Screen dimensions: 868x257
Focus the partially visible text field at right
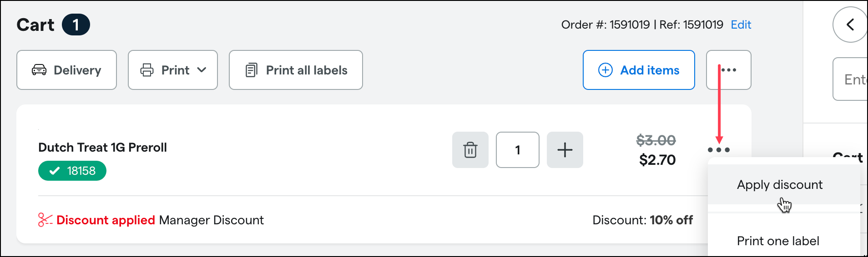[x=851, y=79]
